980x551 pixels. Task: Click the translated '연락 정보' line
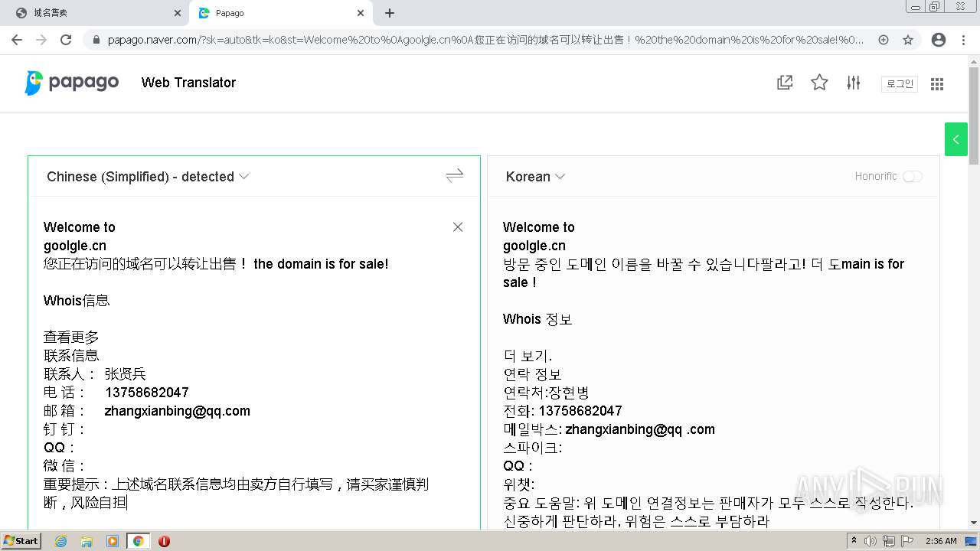coord(532,374)
